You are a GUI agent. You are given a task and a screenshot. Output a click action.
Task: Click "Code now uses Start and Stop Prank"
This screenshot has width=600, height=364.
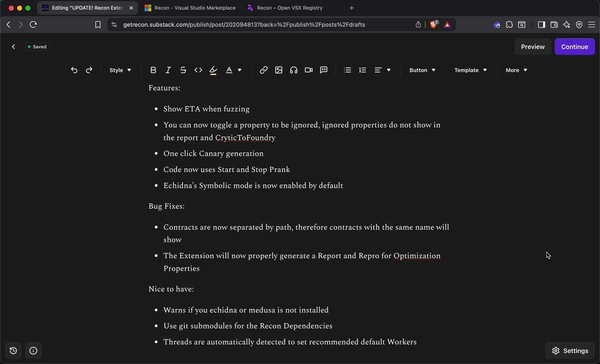click(227, 170)
